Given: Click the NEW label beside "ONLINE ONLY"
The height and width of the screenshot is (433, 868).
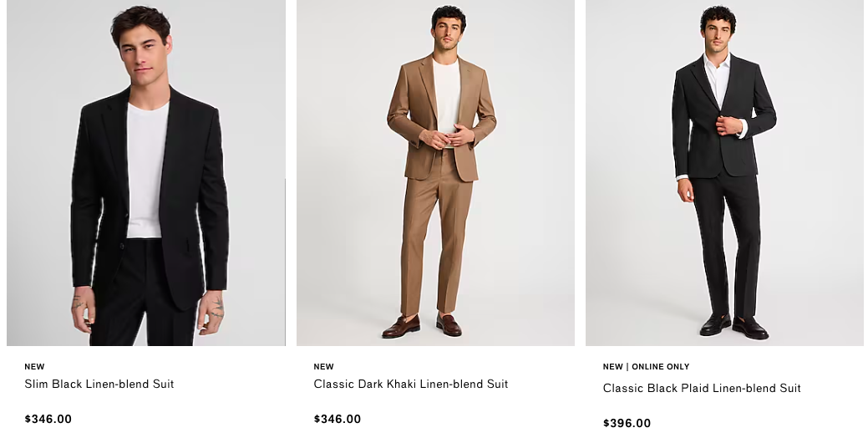Looking at the screenshot, I should pyautogui.click(x=613, y=367).
